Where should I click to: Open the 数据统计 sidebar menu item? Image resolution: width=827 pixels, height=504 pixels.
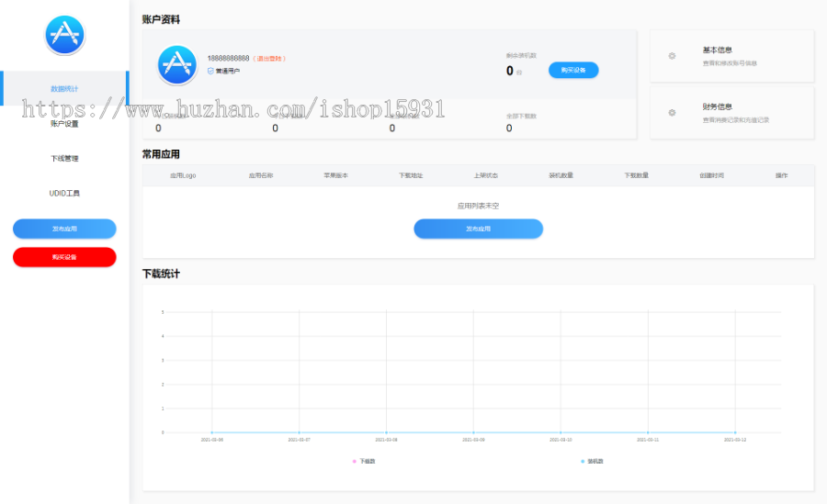(x=64, y=88)
